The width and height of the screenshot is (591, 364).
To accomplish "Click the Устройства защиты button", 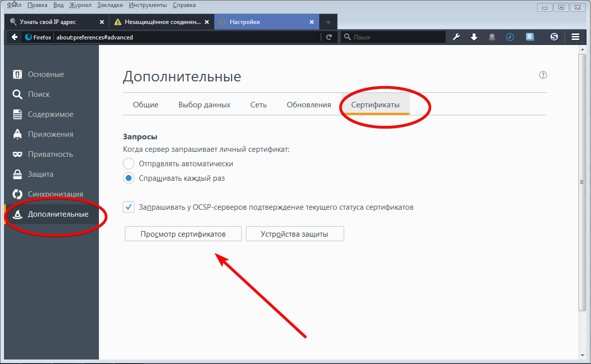I will [295, 234].
